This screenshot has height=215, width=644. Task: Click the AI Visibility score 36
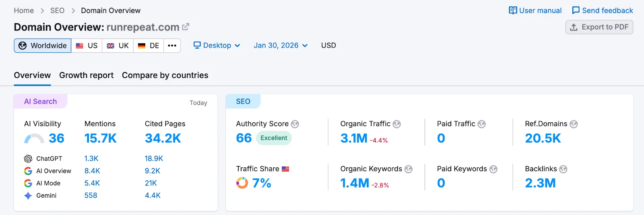pos(56,139)
